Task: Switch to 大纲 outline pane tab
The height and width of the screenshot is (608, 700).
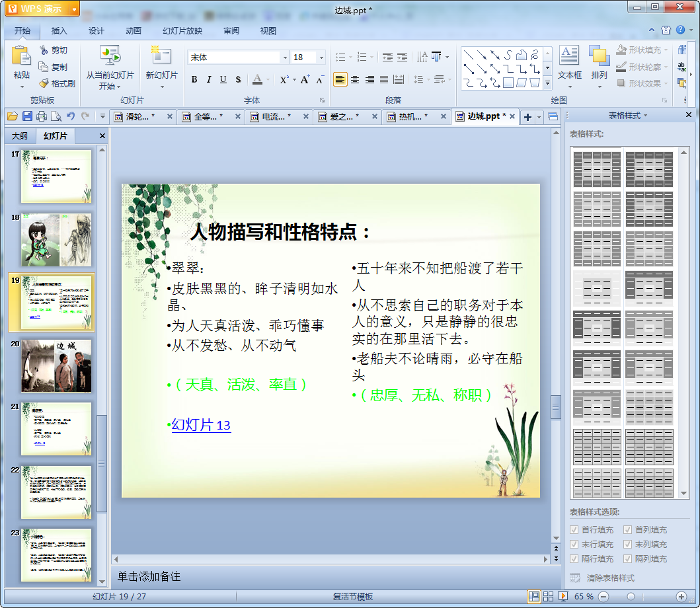Action: (20, 135)
